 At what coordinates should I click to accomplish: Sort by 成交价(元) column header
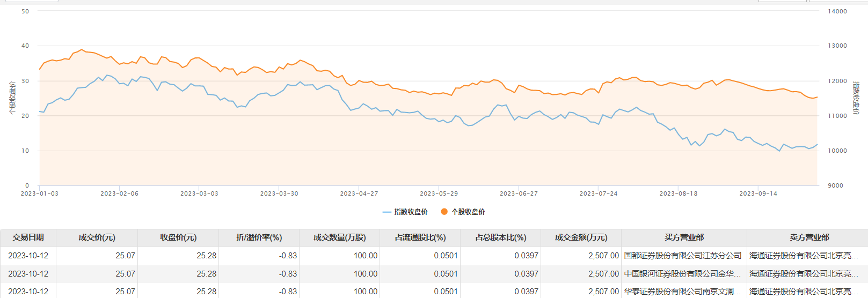pos(97,237)
